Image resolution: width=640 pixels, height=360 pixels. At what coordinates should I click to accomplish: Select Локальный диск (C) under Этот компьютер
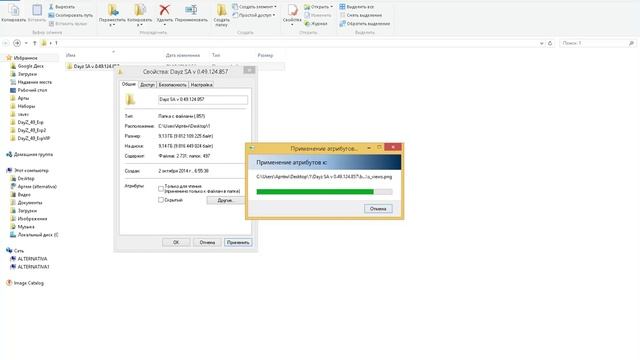tap(34, 235)
